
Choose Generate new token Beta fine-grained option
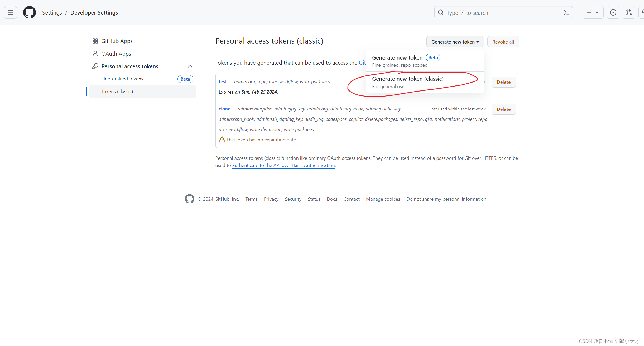click(397, 58)
